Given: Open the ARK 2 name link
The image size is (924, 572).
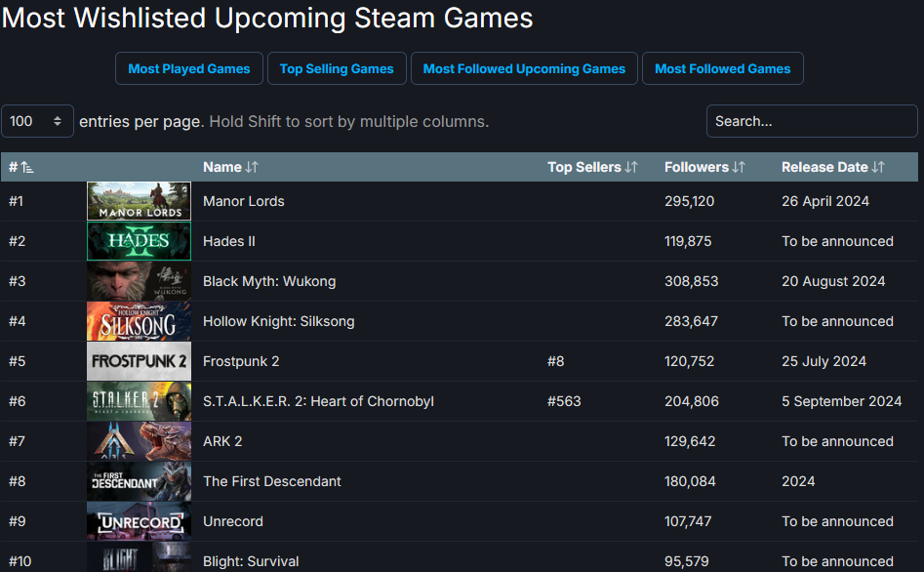Looking at the screenshot, I should [222, 441].
